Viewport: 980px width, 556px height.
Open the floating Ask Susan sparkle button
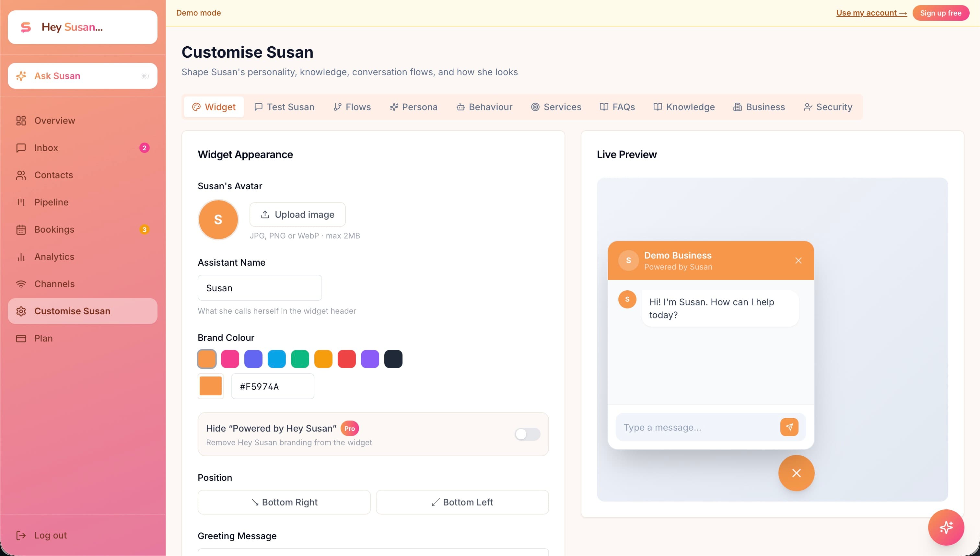pyautogui.click(x=946, y=527)
